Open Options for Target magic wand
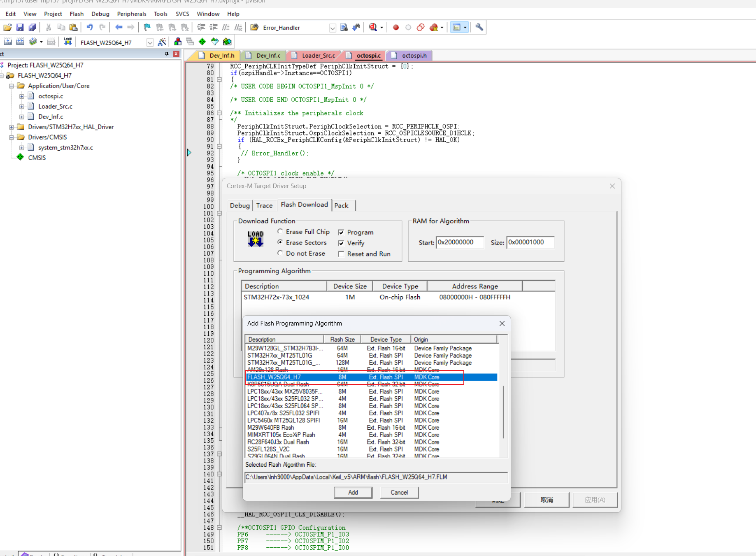 pyautogui.click(x=162, y=42)
